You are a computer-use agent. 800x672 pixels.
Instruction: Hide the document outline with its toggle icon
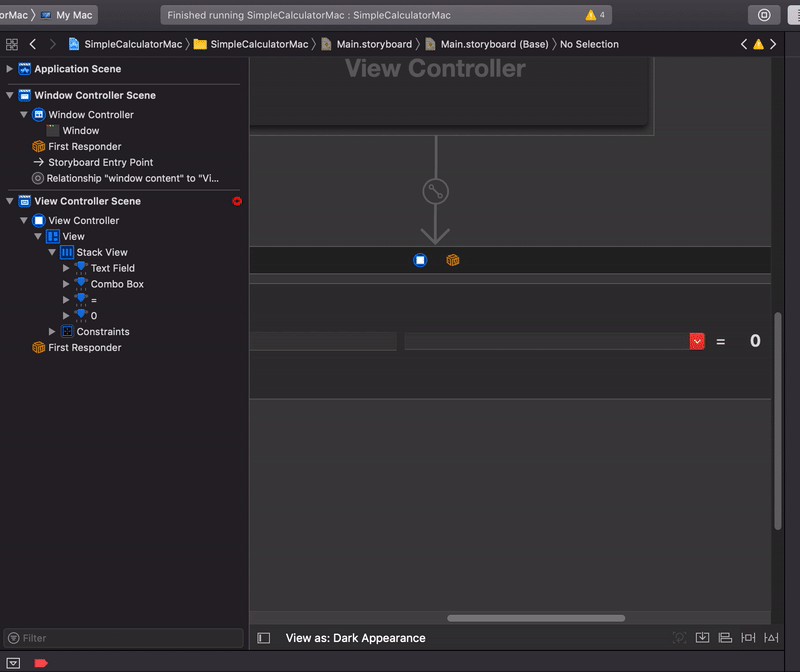click(x=263, y=637)
